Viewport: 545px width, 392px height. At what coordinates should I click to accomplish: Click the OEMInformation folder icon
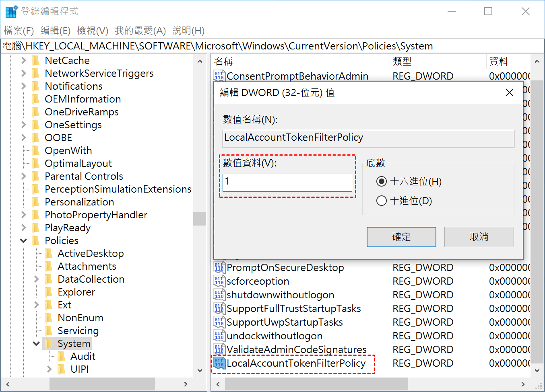point(36,99)
